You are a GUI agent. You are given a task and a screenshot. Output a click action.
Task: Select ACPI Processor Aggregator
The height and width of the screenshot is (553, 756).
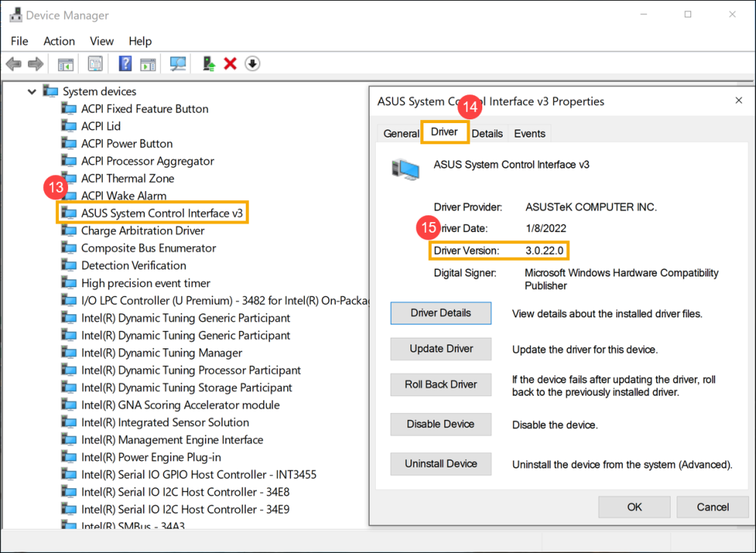[147, 161]
